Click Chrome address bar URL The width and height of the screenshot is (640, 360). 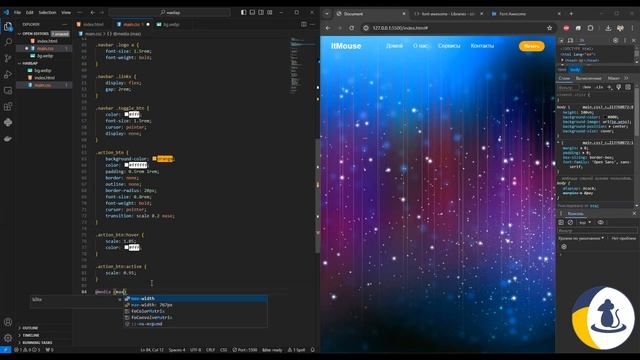400,28
